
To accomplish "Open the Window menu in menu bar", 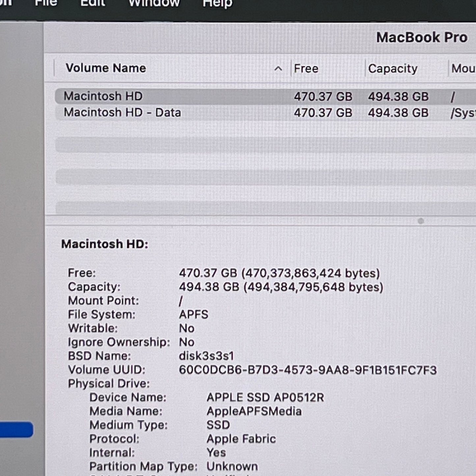I will pos(154,3).
